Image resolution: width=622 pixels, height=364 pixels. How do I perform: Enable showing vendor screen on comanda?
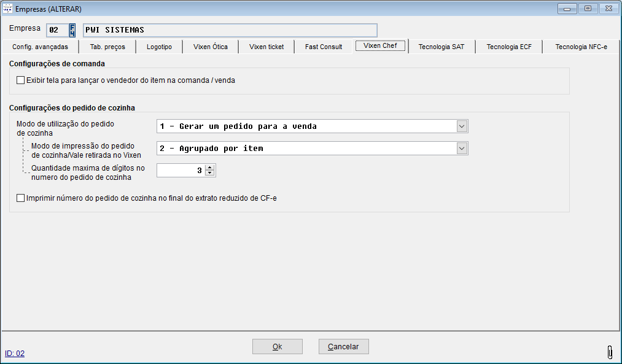[x=21, y=80]
